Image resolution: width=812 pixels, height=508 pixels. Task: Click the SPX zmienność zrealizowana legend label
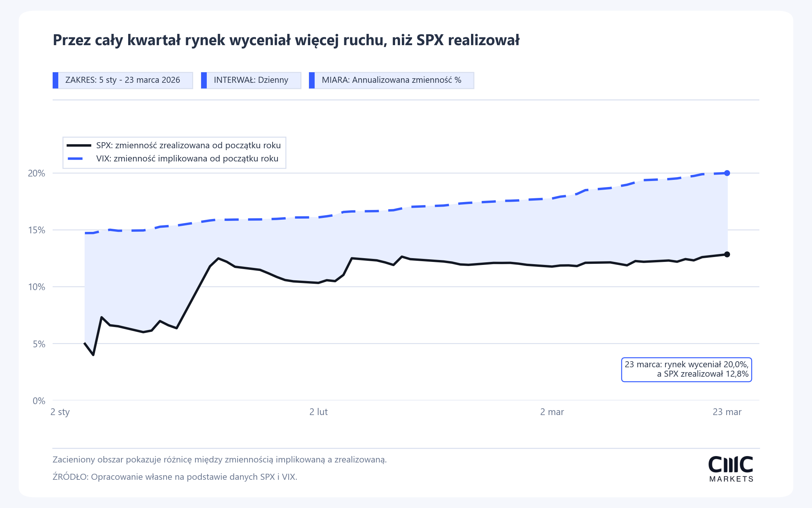click(188, 145)
